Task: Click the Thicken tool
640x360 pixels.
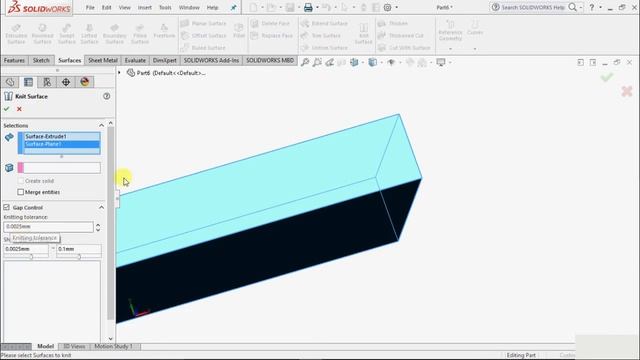Action: coord(393,24)
